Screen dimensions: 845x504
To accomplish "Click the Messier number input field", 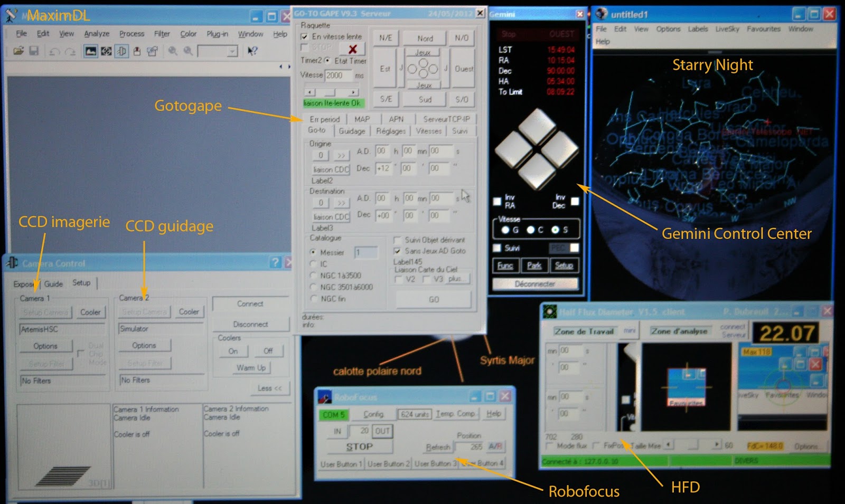I will pyautogui.click(x=366, y=253).
